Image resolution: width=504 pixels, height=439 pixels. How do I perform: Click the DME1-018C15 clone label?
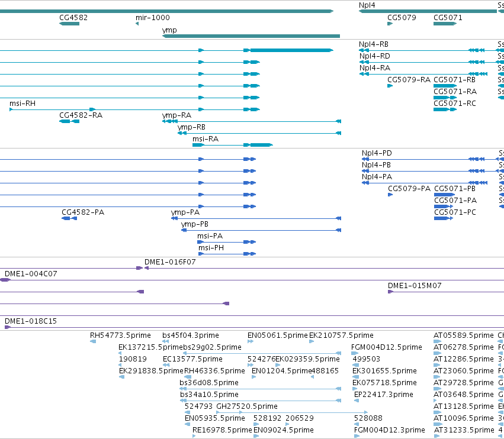(31, 321)
